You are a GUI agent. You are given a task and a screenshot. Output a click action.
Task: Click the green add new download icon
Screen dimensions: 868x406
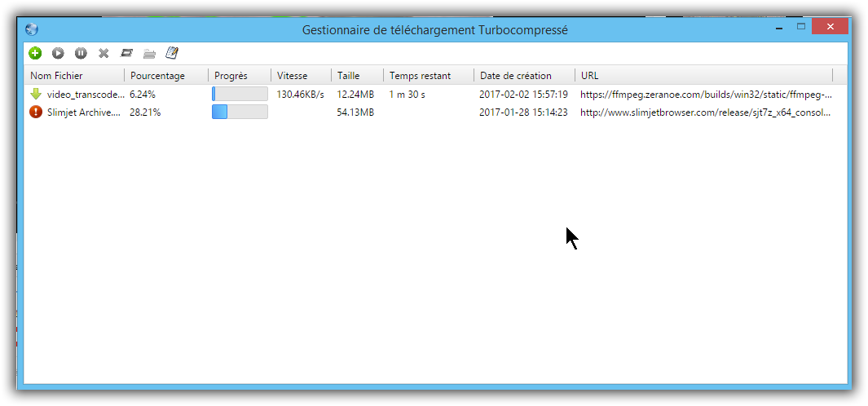[35, 53]
